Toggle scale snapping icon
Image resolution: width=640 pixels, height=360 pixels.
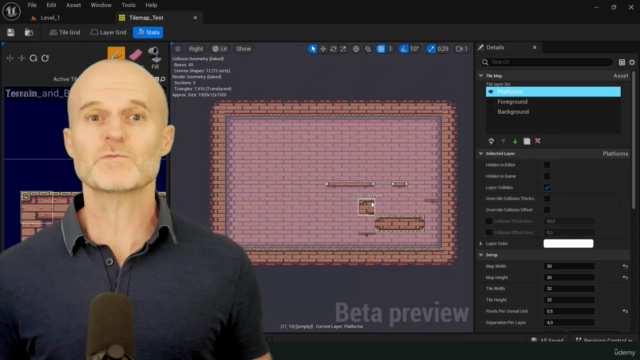click(431, 49)
